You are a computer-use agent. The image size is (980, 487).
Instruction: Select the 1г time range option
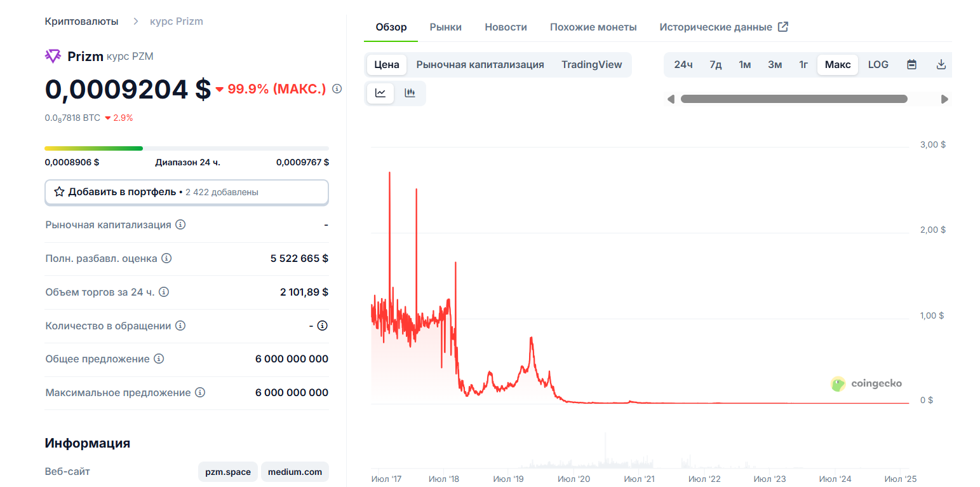803,64
